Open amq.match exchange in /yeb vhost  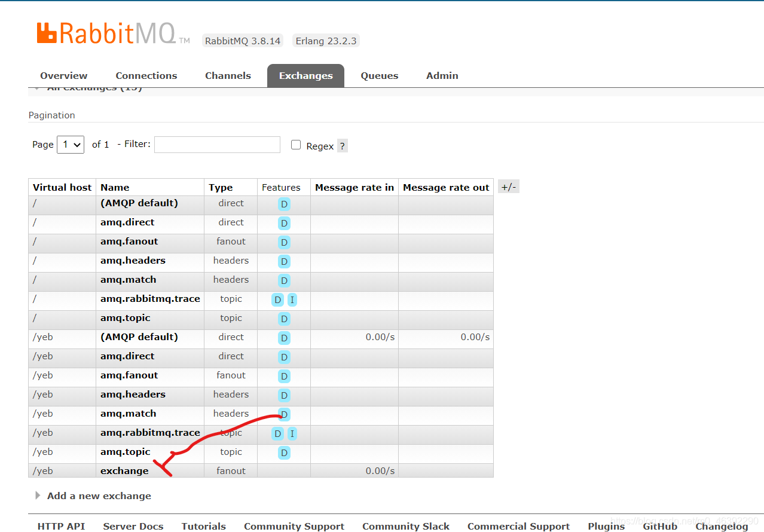coord(128,414)
